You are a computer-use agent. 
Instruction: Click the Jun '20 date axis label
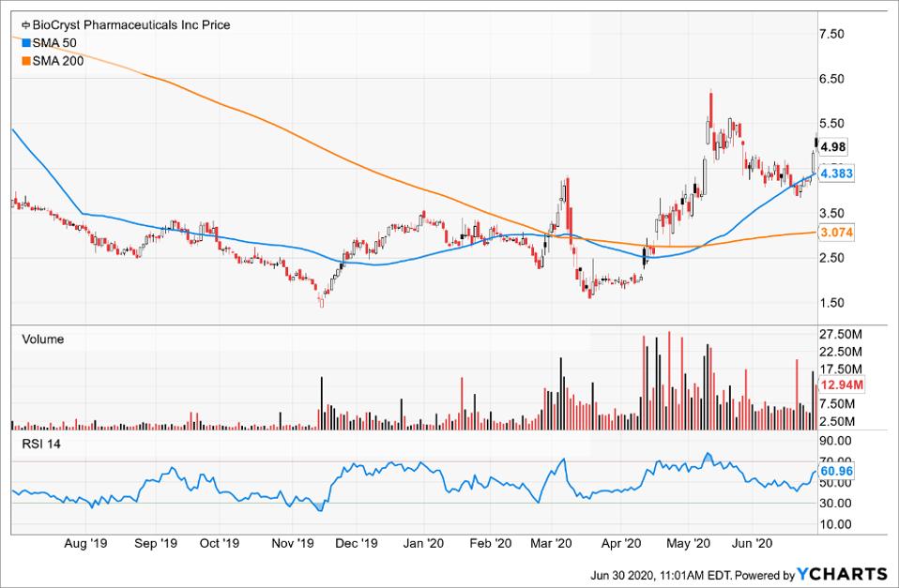click(753, 543)
